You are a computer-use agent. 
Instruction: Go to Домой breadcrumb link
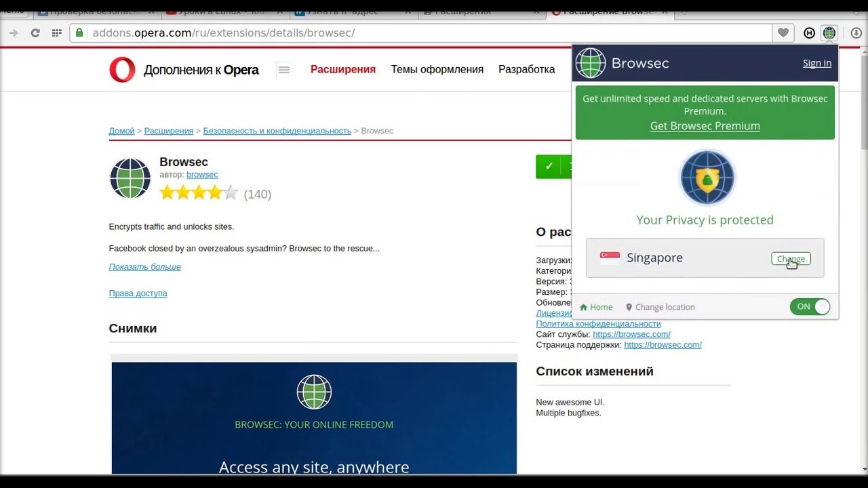coord(121,131)
